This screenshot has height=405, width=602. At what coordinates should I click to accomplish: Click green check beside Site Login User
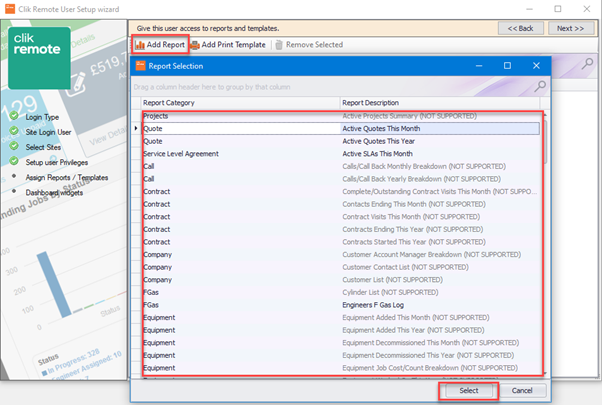14,131
